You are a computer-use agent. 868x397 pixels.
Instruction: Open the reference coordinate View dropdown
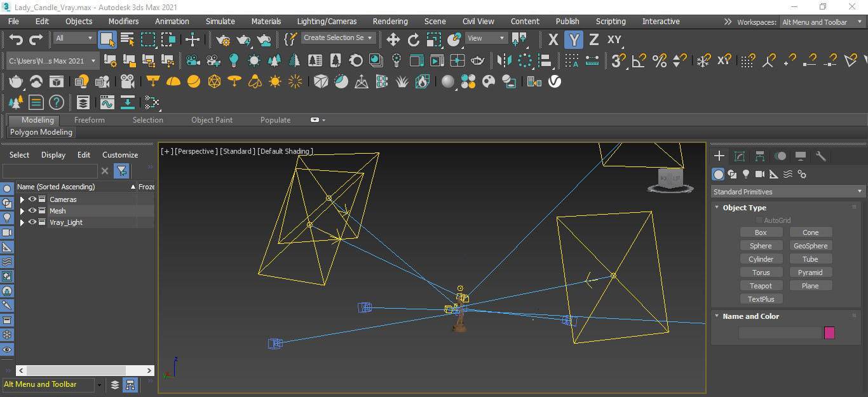487,38
